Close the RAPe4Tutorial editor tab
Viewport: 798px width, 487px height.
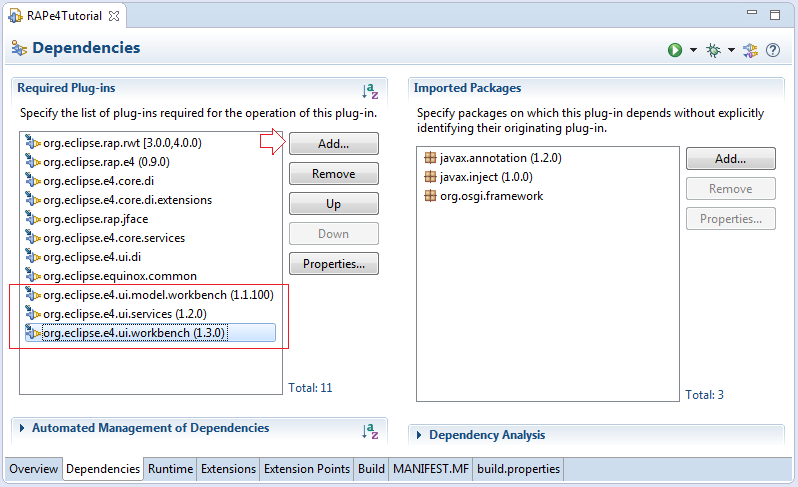point(114,16)
